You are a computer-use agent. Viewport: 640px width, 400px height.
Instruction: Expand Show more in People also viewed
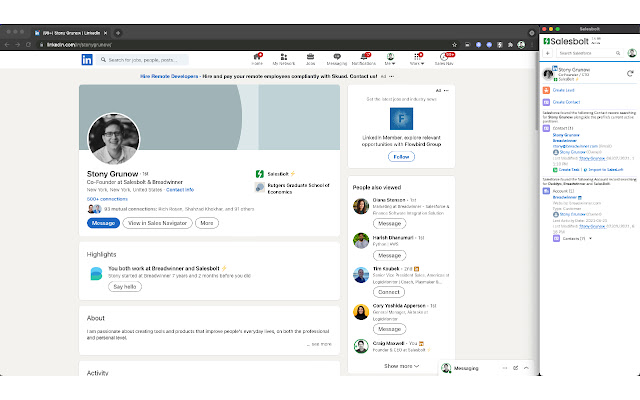401,366
